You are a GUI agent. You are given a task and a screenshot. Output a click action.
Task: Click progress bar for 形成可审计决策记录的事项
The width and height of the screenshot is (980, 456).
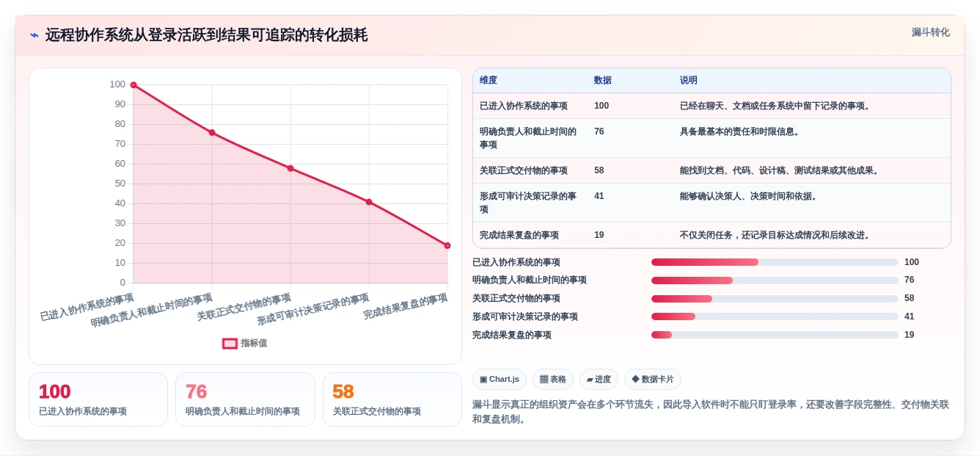775,316
